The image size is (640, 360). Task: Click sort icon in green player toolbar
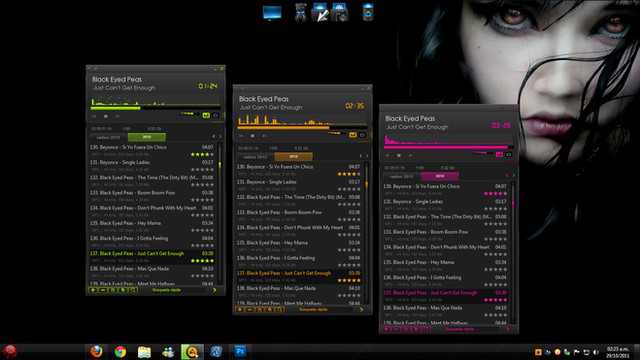[x=113, y=290]
